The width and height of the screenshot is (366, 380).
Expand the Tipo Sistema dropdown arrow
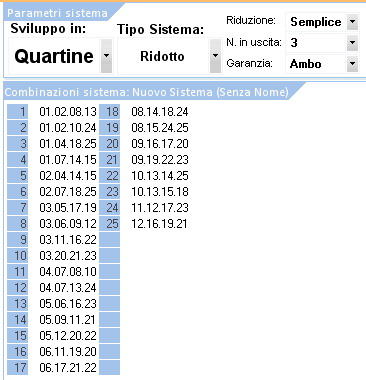[215, 56]
